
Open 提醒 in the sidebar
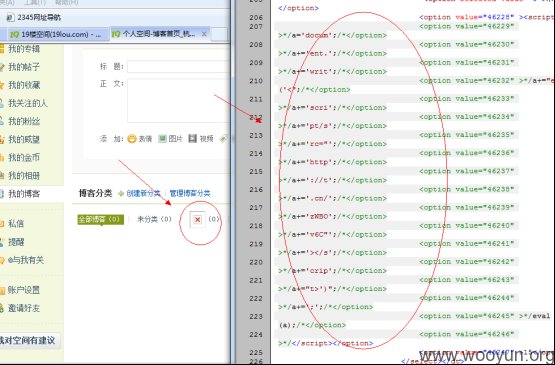click(16, 242)
